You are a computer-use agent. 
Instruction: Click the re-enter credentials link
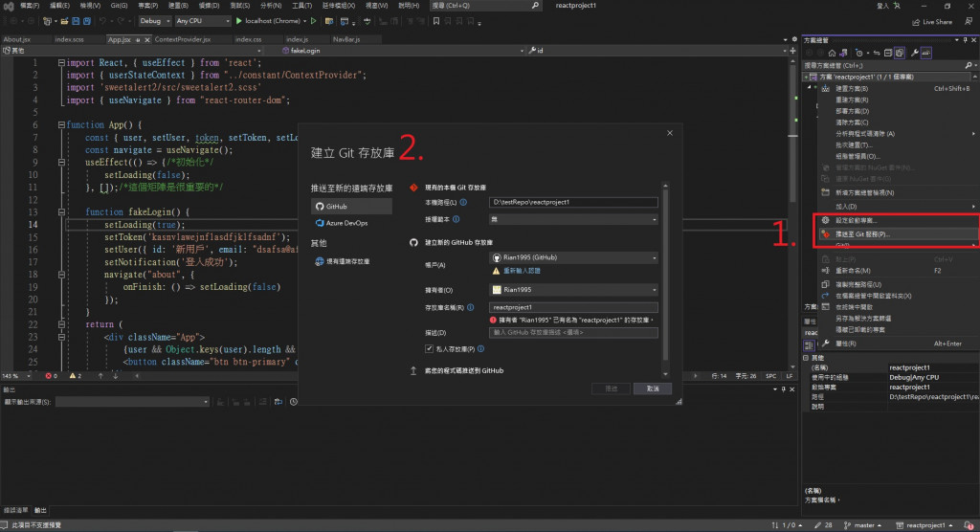click(x=522, y=271)
